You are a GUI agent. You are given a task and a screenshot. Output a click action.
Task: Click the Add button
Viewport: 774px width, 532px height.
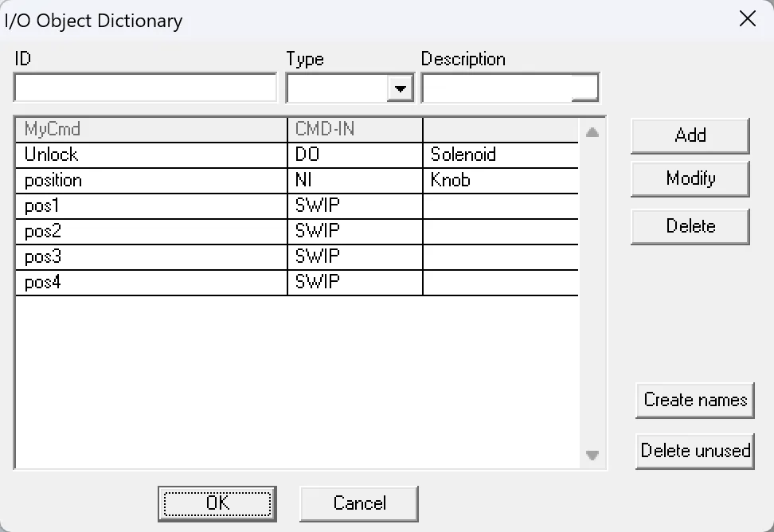coord(690,135)
